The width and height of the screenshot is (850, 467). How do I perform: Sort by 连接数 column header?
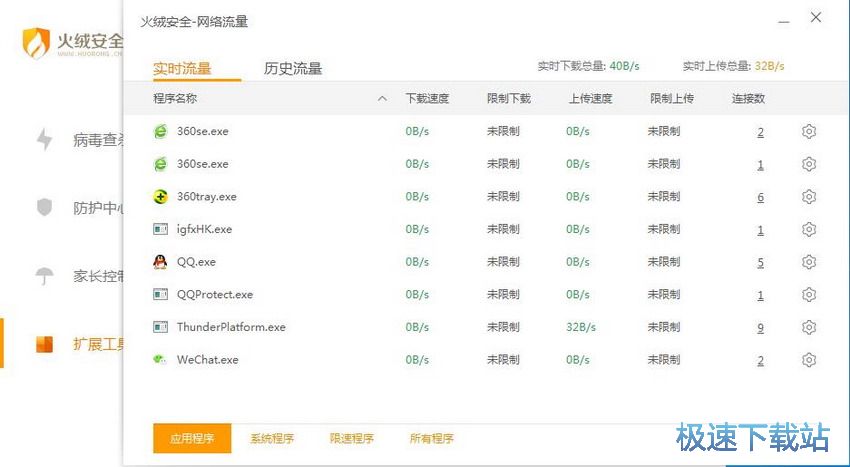[x=748, y=99]
